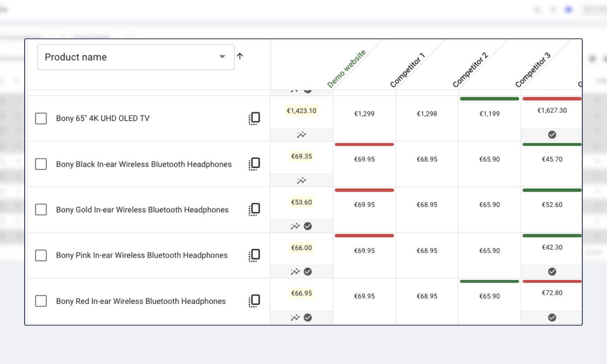Click the €1,299 Competitor 1 price
607x364 pixels.
pyautogui.click(x=364, y=114)
